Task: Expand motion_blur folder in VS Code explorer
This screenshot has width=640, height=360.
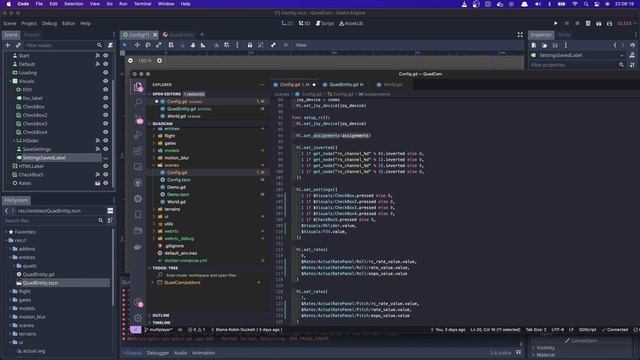Action: tap(154, 158)
